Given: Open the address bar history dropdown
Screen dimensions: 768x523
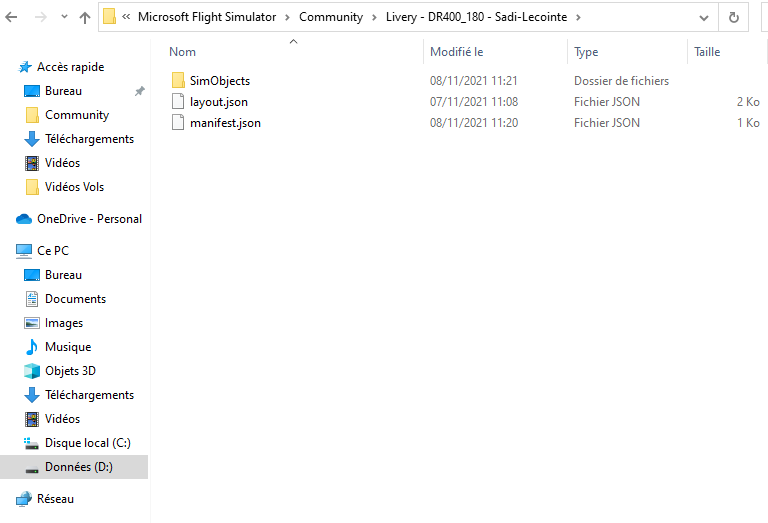Looking at the screenshot, I should tap(704, 18).
